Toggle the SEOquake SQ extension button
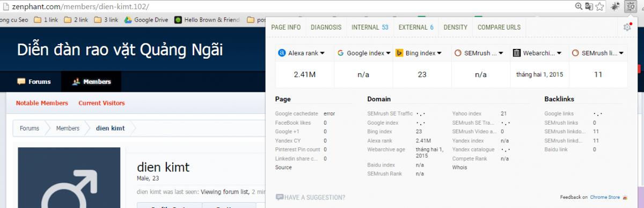Screen dimensions: 644x208 pos(630,6)
